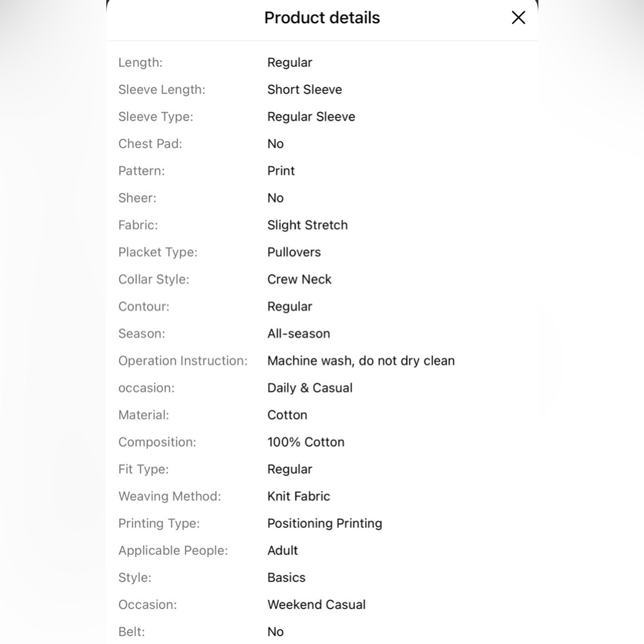
Task: Tap the Slight Stretch fabric value
Action: (307, 225)
